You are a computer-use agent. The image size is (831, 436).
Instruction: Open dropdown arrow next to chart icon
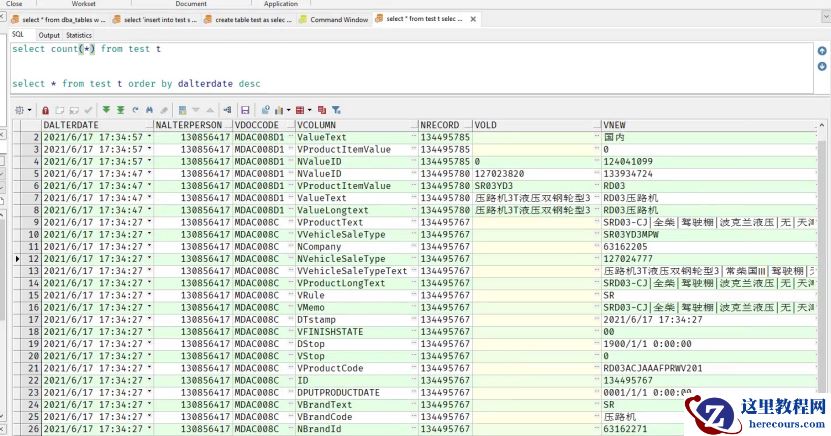[288, 110]
